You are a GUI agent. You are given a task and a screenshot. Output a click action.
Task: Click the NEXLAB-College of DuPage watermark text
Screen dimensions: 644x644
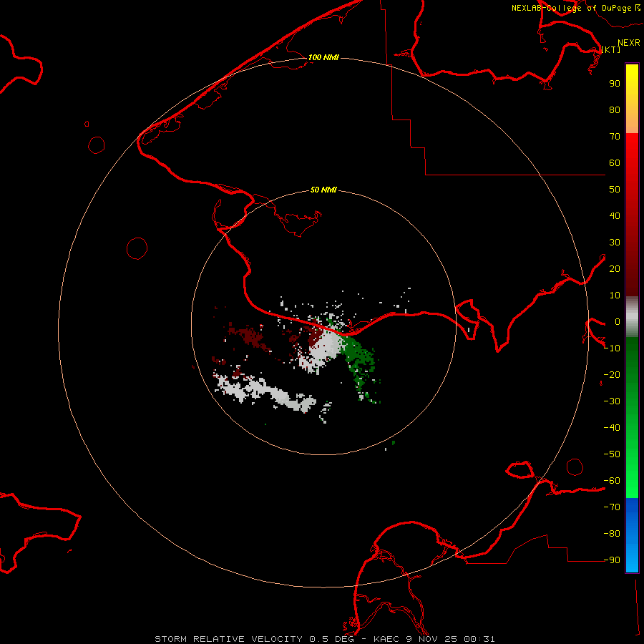click(x=575, y=8)
